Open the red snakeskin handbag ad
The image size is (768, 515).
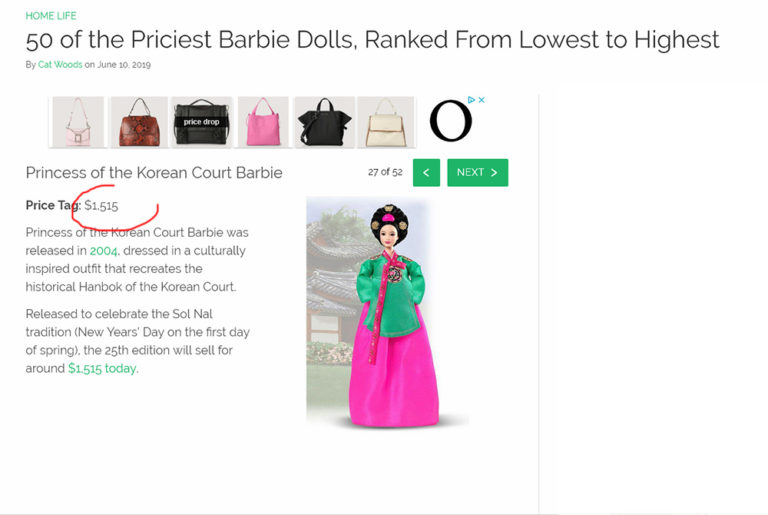(x=138, y=122)
